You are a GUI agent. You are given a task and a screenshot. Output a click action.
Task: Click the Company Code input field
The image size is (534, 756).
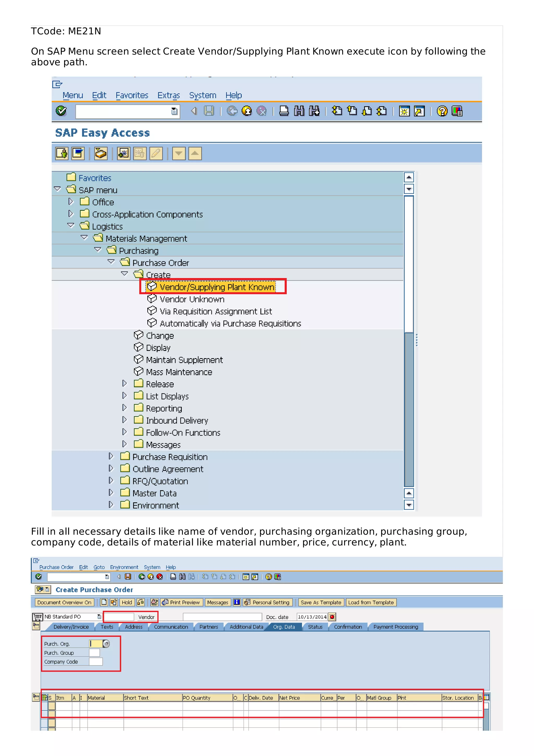click(x=96, y=662)
